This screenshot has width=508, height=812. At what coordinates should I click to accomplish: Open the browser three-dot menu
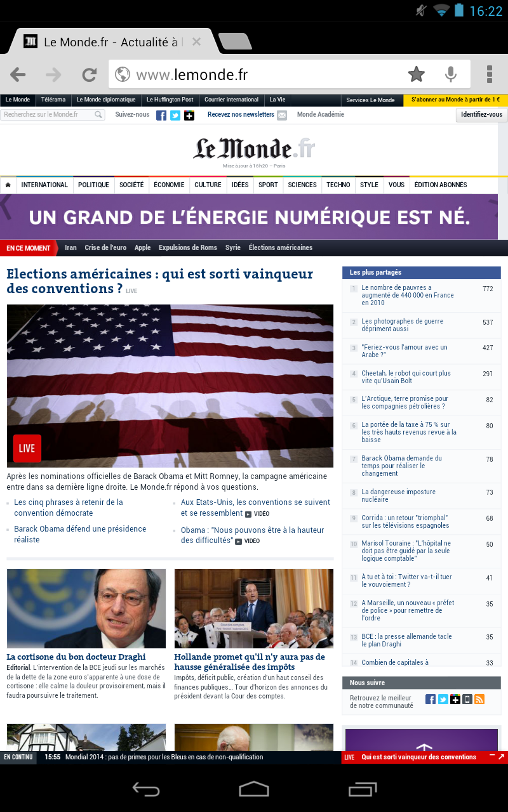click(490, 74)
